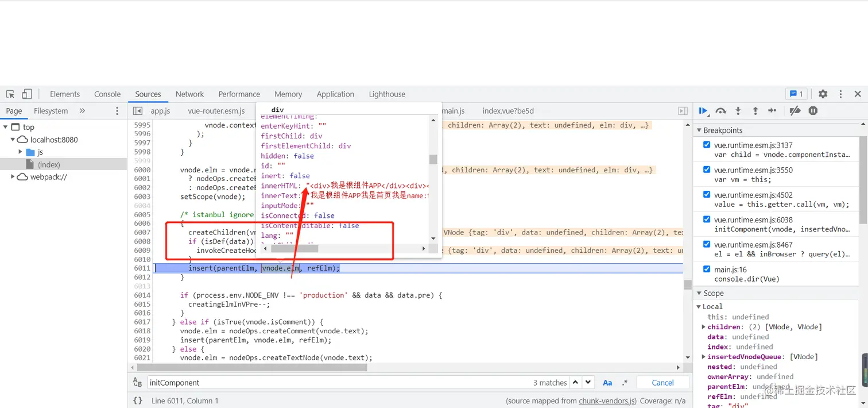Open DevTools settings gear
Image resolution: width=868 pixels, height=408 pixels.
click(x=823, y=94)
